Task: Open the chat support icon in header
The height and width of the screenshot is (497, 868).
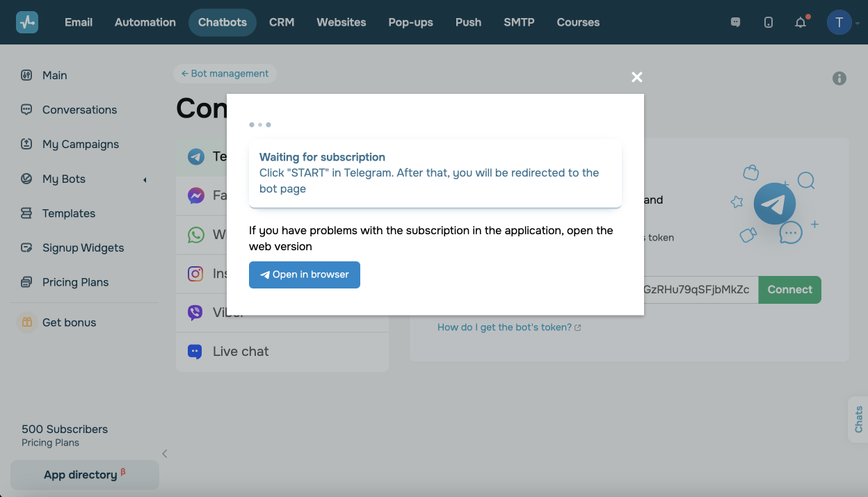Action: click(735, 22)
